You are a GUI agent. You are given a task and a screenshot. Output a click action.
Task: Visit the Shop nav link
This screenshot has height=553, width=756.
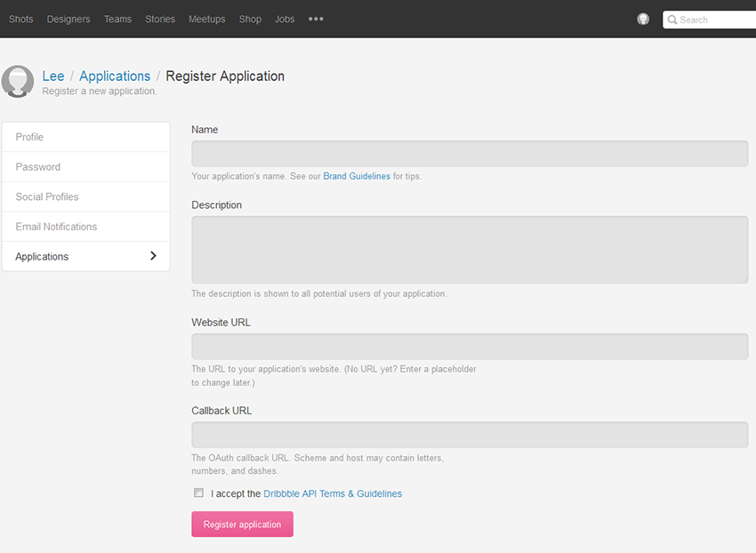pyautogui.click(x=250, y=19)
